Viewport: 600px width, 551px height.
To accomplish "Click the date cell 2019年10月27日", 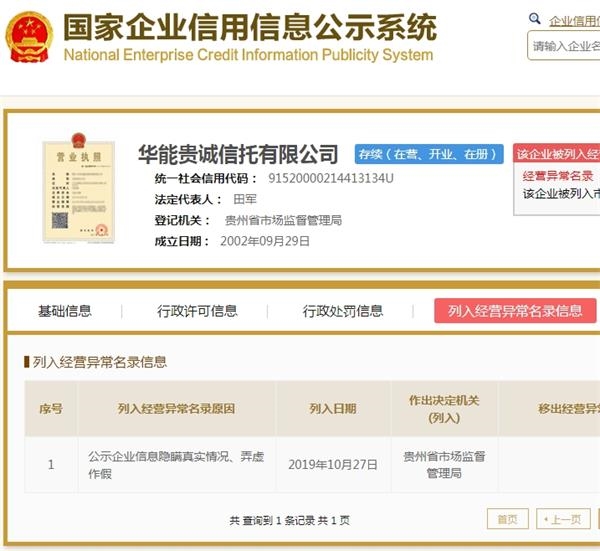I will 333,465.
